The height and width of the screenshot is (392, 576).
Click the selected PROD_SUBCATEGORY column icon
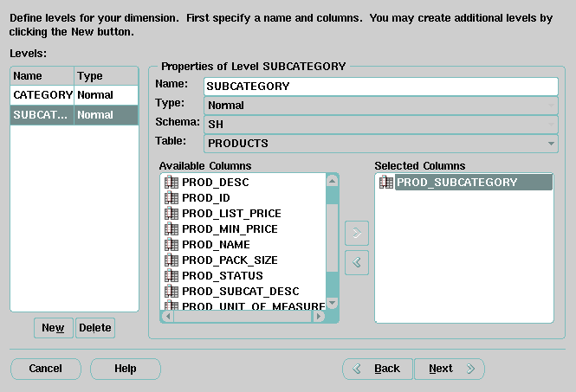[x=386, y=183]
